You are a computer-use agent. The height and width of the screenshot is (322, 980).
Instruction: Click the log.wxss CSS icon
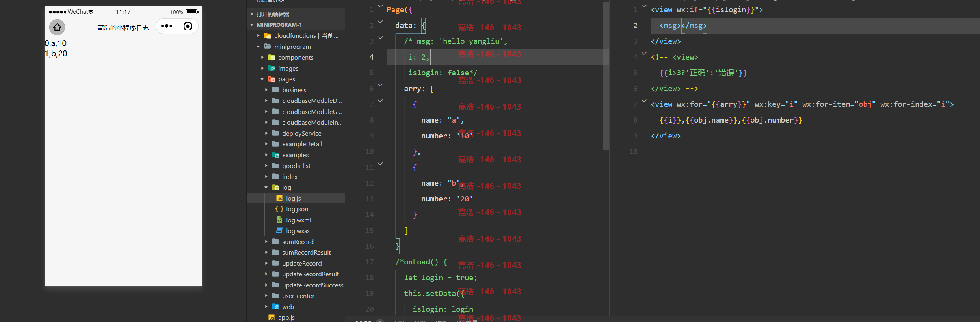(x=279, y=231)
